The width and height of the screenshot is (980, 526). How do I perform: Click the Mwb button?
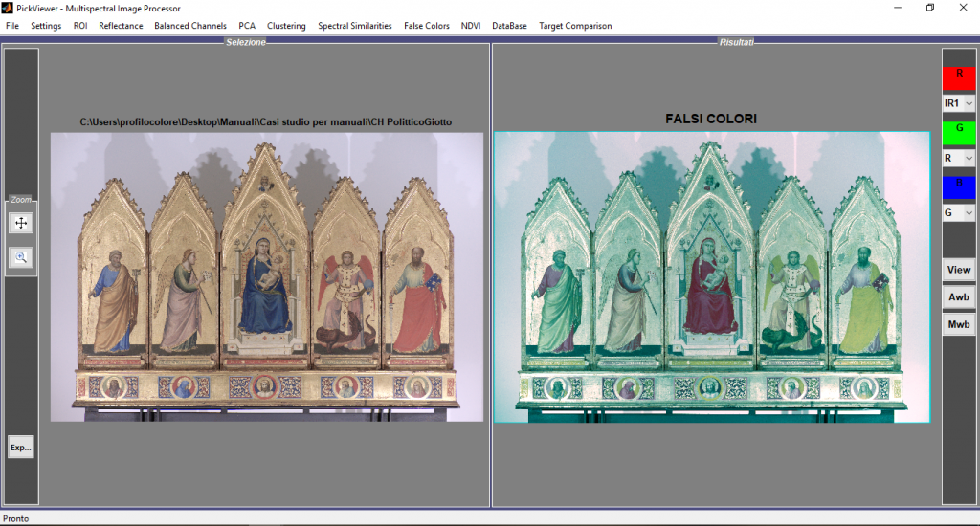point(959,324)
